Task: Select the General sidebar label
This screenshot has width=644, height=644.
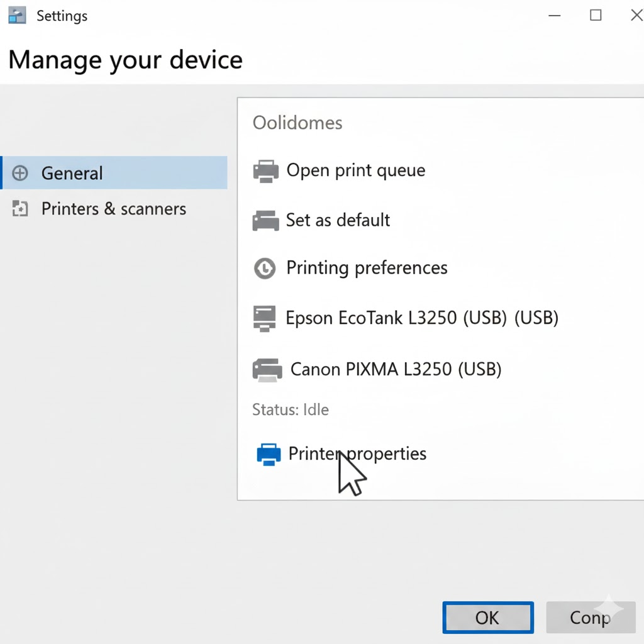Action: pyautogui.click(x=72, y=174)
